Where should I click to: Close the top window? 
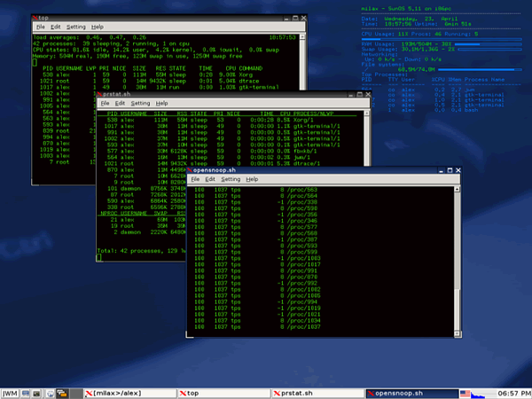pos(303,18)
